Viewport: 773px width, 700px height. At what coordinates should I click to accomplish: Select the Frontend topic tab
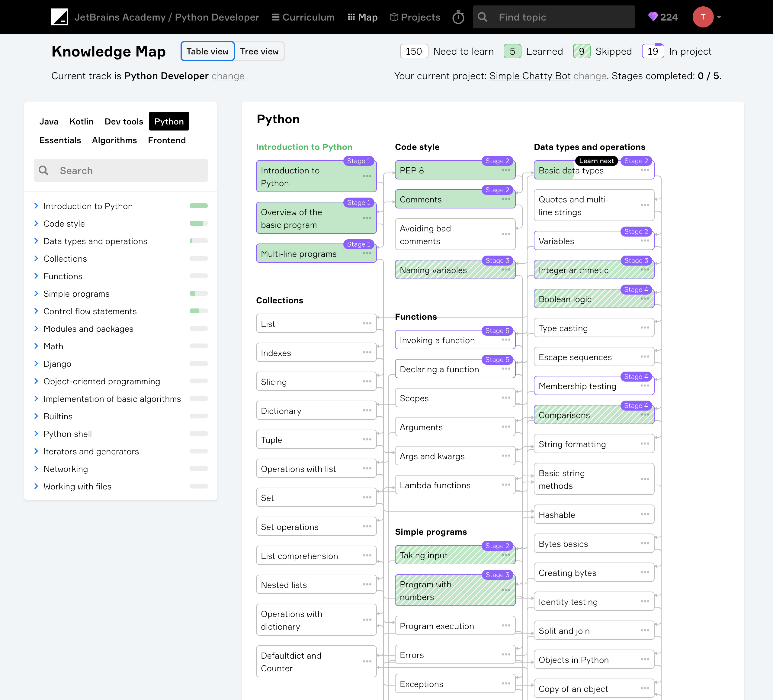(167, 140)
